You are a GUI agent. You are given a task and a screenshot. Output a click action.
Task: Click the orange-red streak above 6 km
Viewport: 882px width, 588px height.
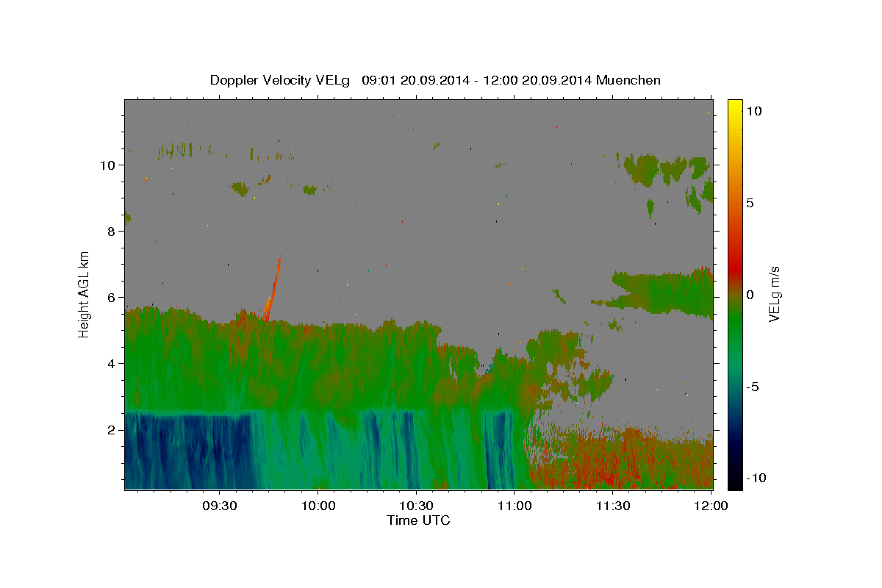click(272, 288)
